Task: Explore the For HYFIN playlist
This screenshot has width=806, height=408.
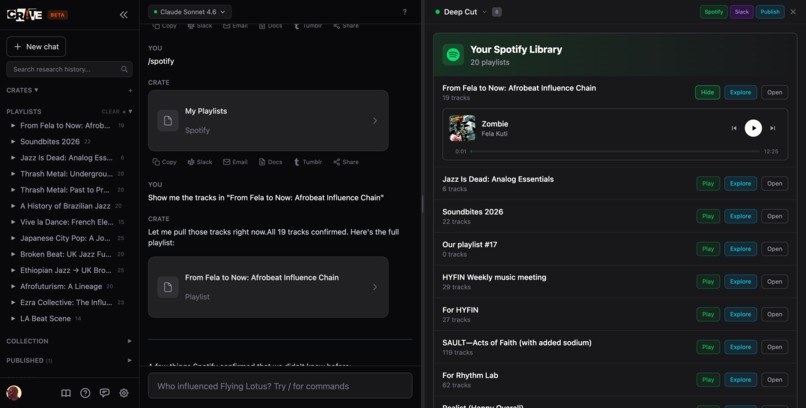Action: 741,314
